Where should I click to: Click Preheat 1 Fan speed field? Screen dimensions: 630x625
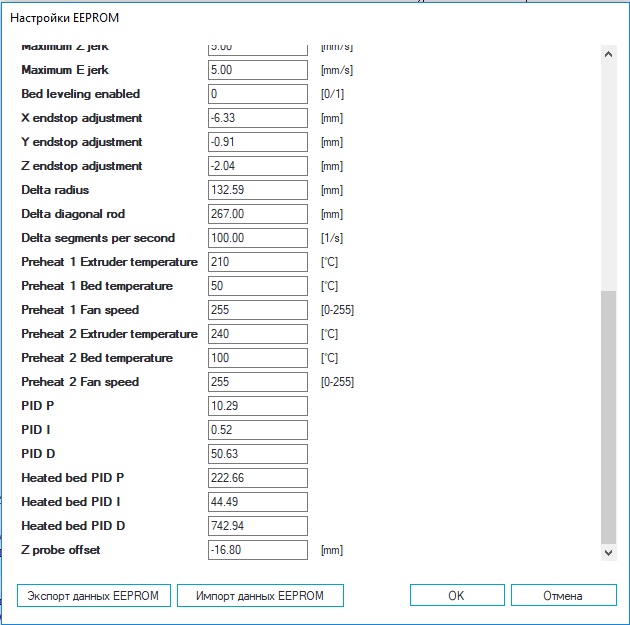tap(258, 310)
